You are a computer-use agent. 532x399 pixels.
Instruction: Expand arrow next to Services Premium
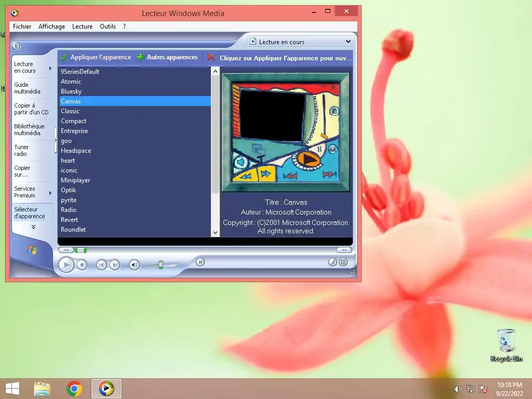pyautogui.click(x=50, y=193)
